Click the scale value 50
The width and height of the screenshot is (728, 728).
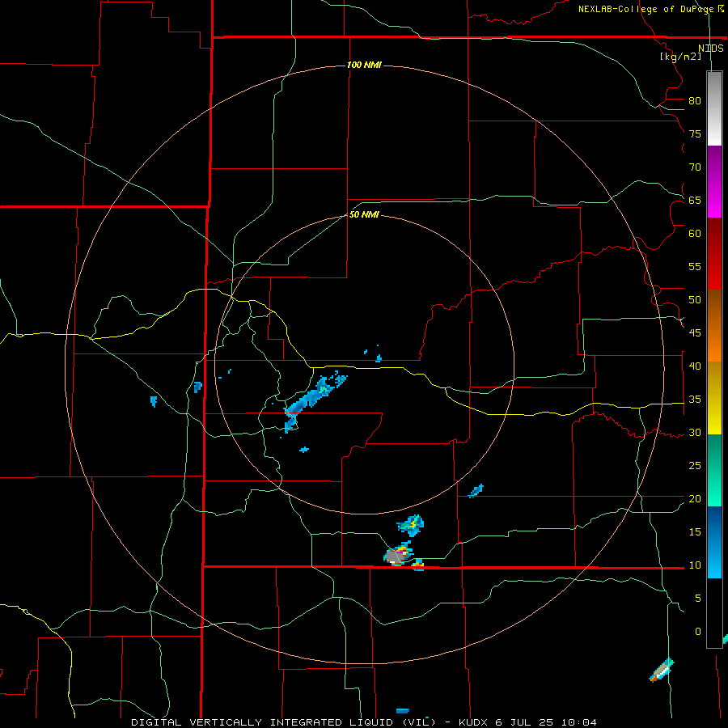click(x=695, y=299)
